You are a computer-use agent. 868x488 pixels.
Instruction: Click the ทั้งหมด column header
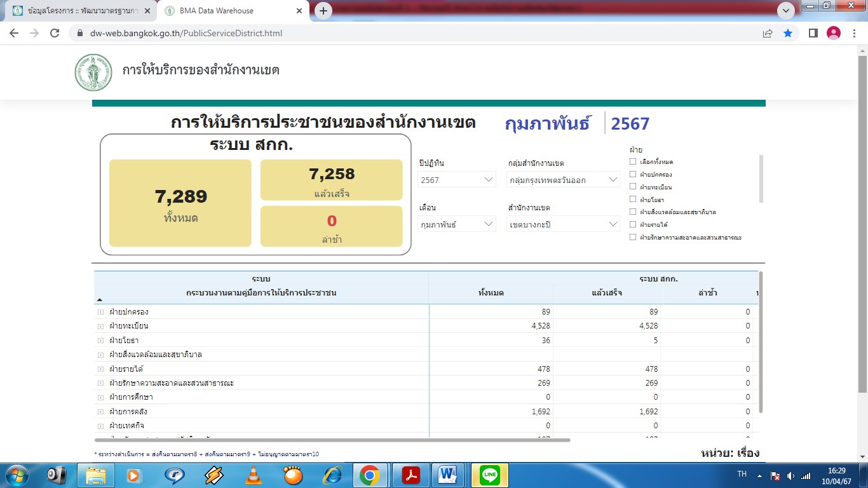(x=491, y=293)
